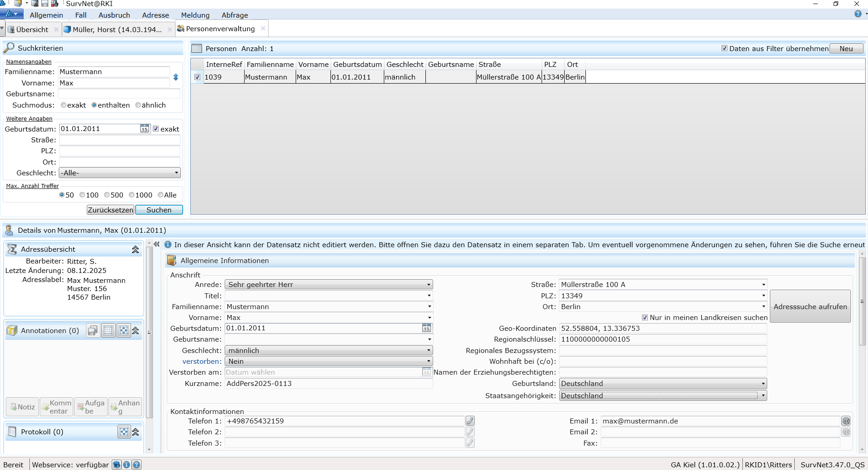Collapse the Adressübersicht panel
Image resolution: width=868 pixels, height=470 pixels.
(x=135, y=249)
